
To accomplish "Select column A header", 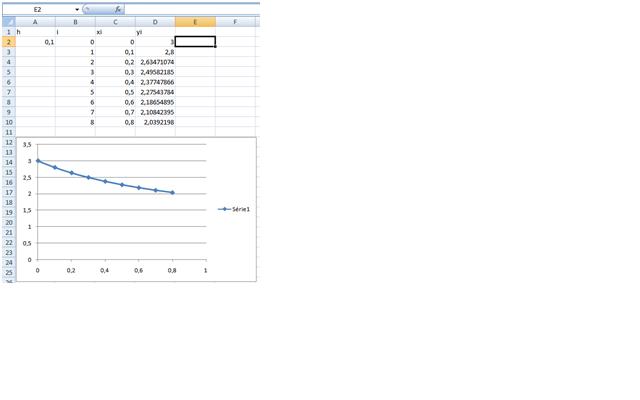I will coord(35,21).
